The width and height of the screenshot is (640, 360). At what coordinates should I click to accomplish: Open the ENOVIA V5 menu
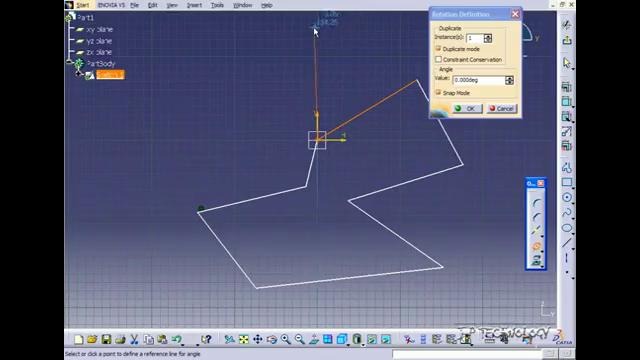click(x=111, y=5)
